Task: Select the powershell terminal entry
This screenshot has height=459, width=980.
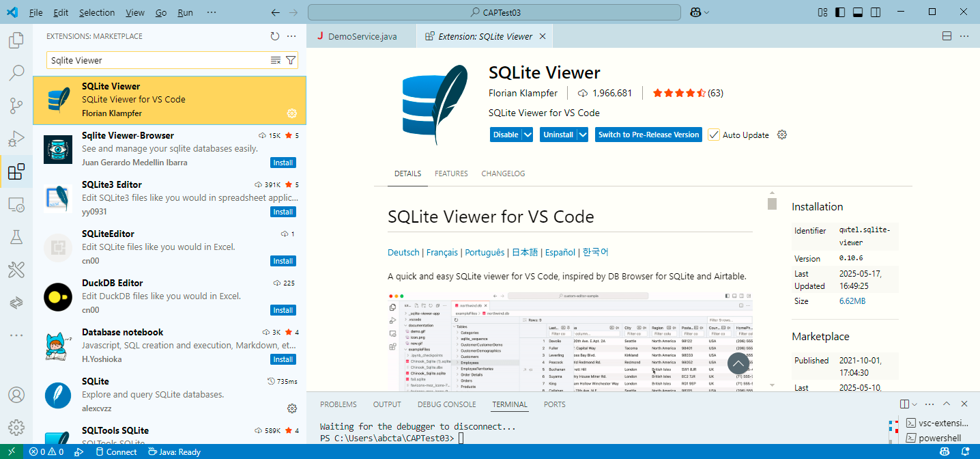Action: coord(939,438)
